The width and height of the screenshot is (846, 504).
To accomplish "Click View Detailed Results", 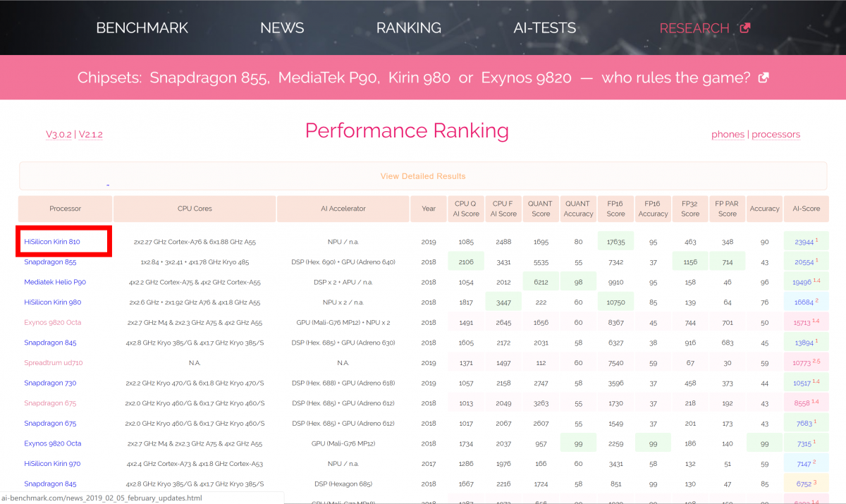I will click(422, 176).
